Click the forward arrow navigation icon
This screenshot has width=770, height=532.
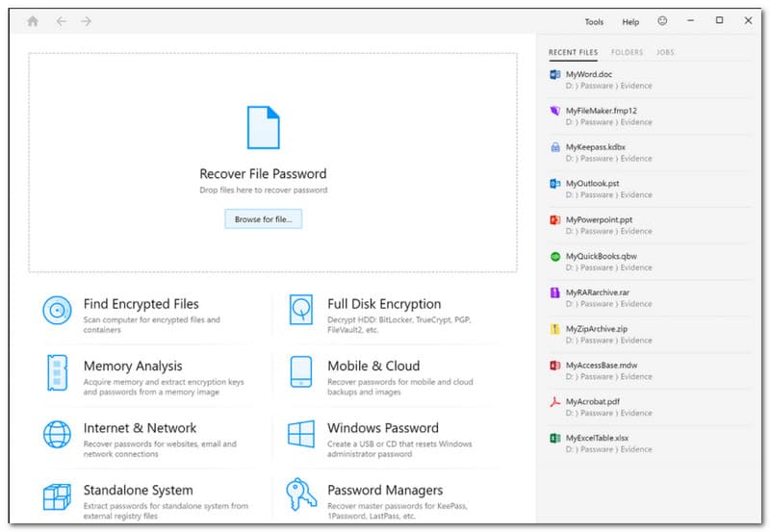87,21
